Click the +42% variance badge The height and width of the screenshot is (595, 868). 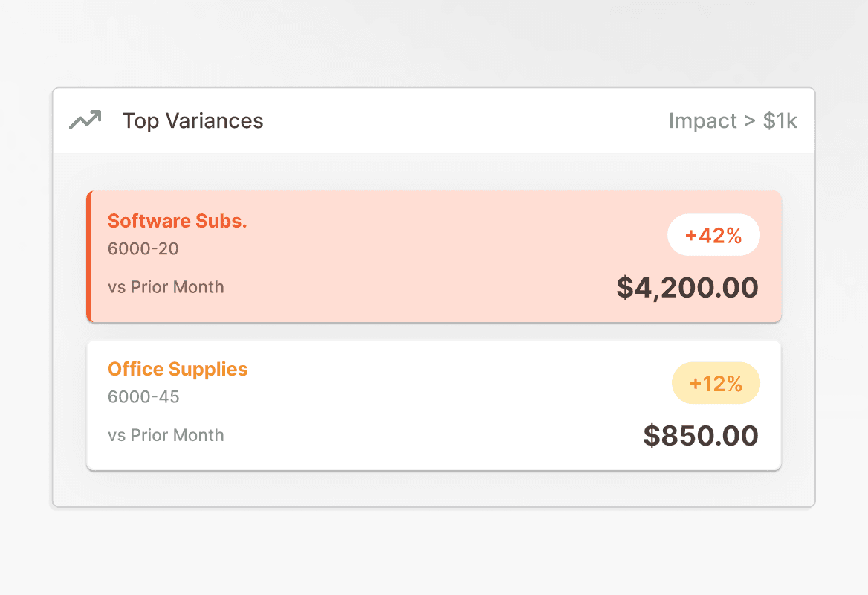(713, 235)
